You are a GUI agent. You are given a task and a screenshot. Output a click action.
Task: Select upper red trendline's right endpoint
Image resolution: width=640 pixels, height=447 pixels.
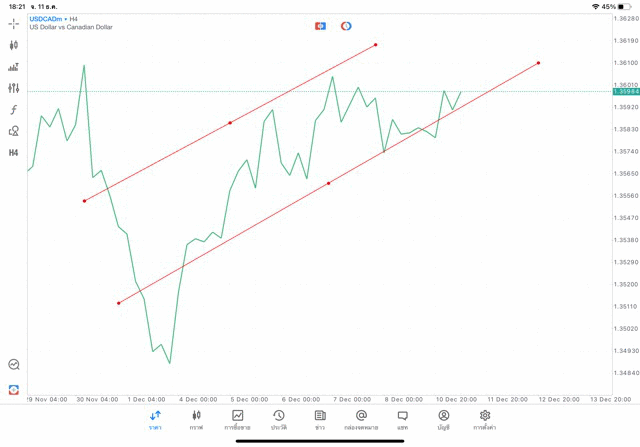coord(376,44)
